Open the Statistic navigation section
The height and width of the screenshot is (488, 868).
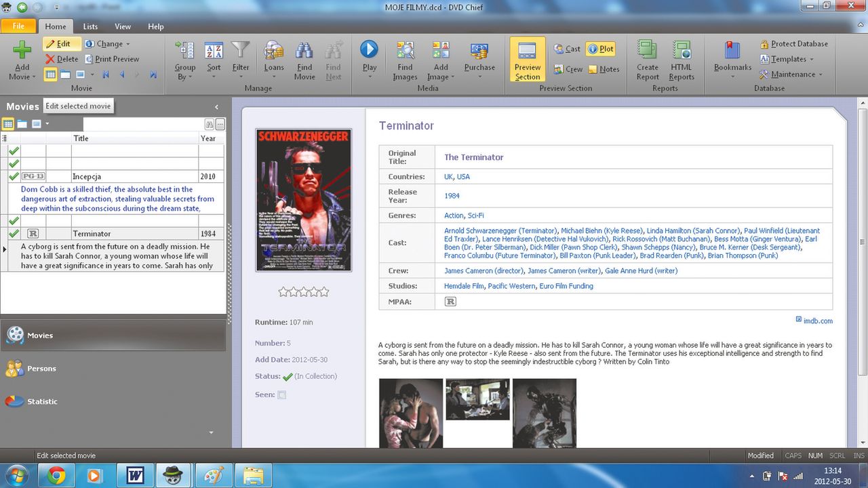click(x=113, y=401)
